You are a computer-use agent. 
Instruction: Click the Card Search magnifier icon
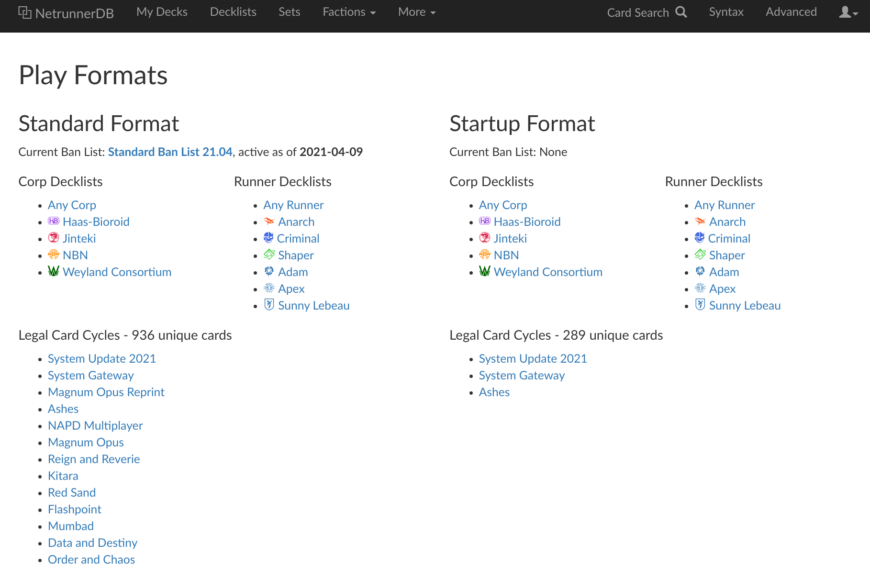(681, 11)
